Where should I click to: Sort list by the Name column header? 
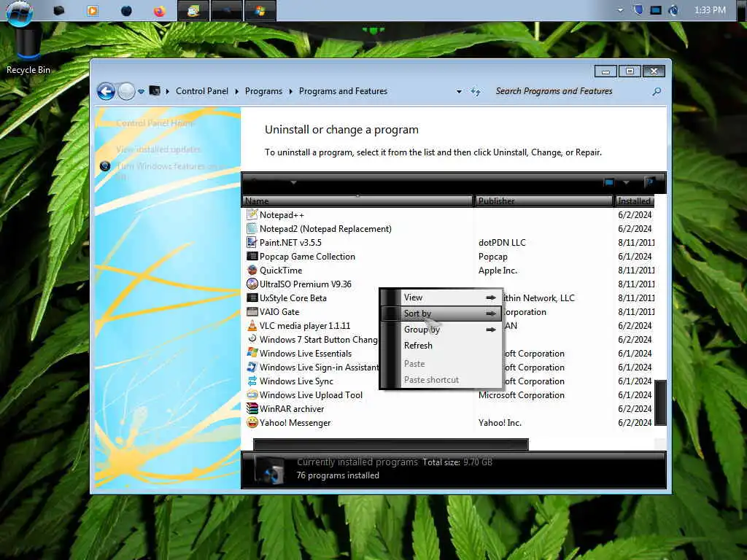[x=357, y=201]
